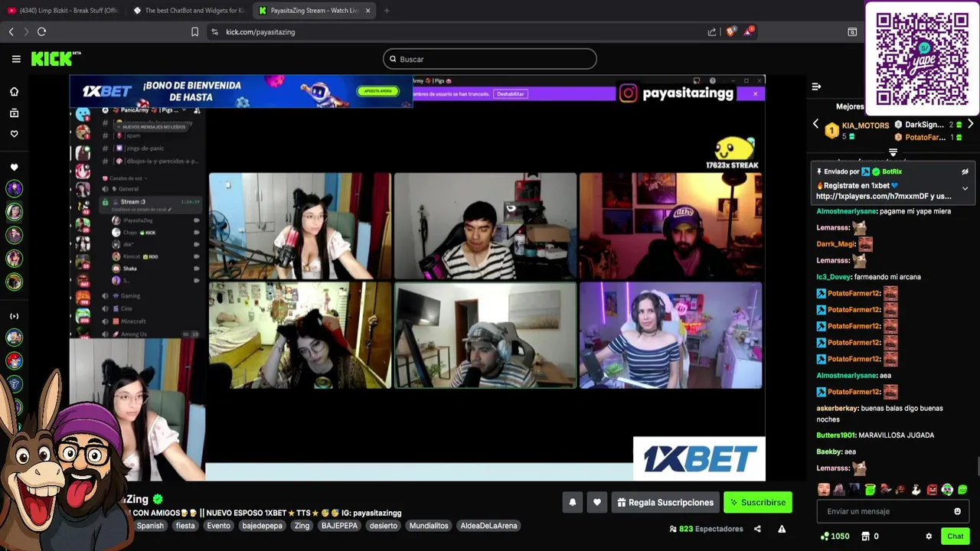
Task: Click username askerberkay in chat
Action: (x=838, y=409)
